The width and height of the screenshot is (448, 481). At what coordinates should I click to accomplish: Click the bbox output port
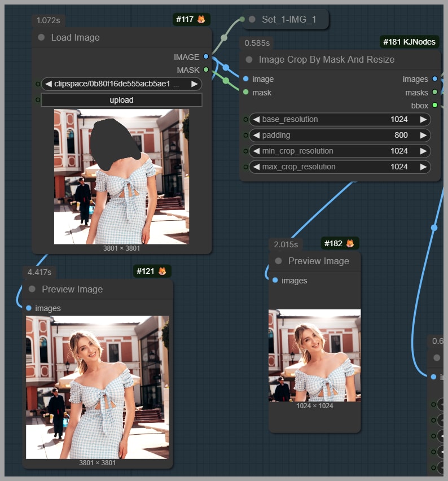coord(434,105)
